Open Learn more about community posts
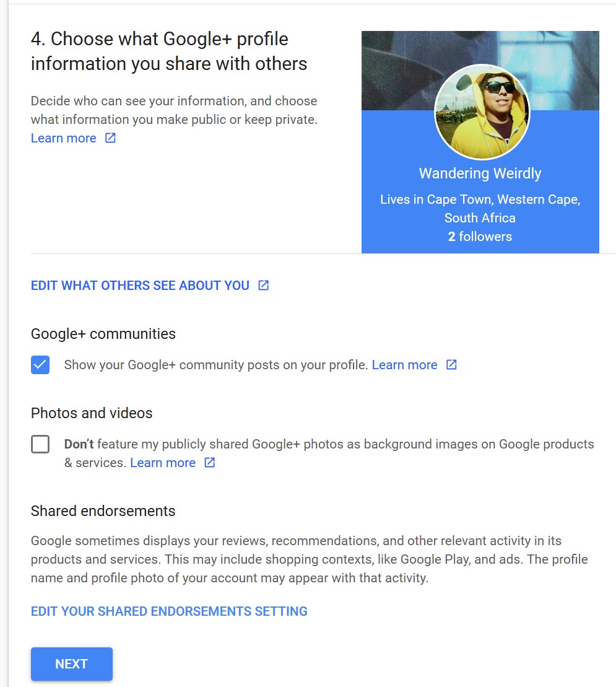This screenshot has height=687, width=616. tap(404, 365)
